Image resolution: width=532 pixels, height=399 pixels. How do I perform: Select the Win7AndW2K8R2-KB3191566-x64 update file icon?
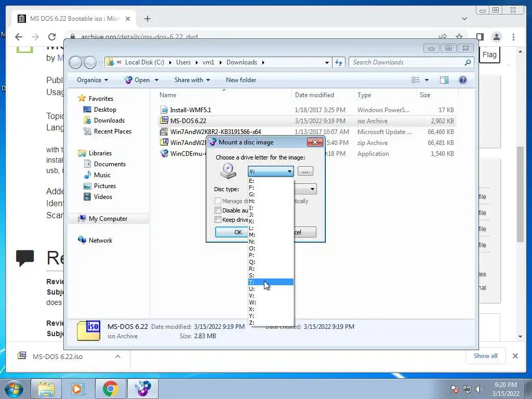click(164, 131)
